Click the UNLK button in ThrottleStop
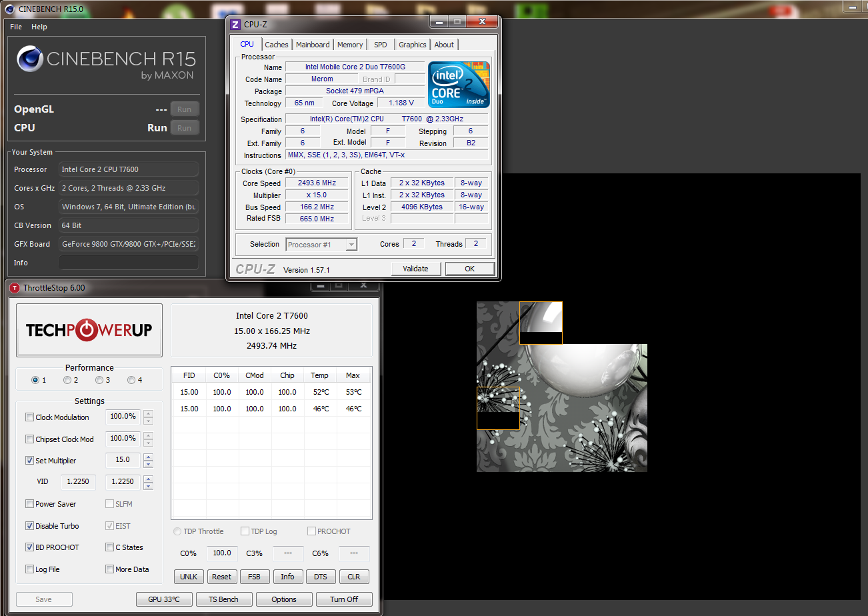Viewport: 868px width, 616px height. point(189,577)
